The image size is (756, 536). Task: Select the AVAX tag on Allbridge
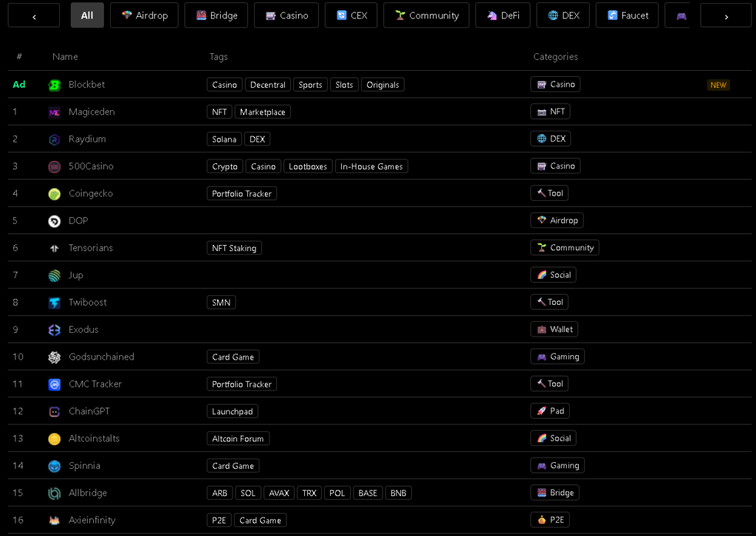tap(279, 493)
